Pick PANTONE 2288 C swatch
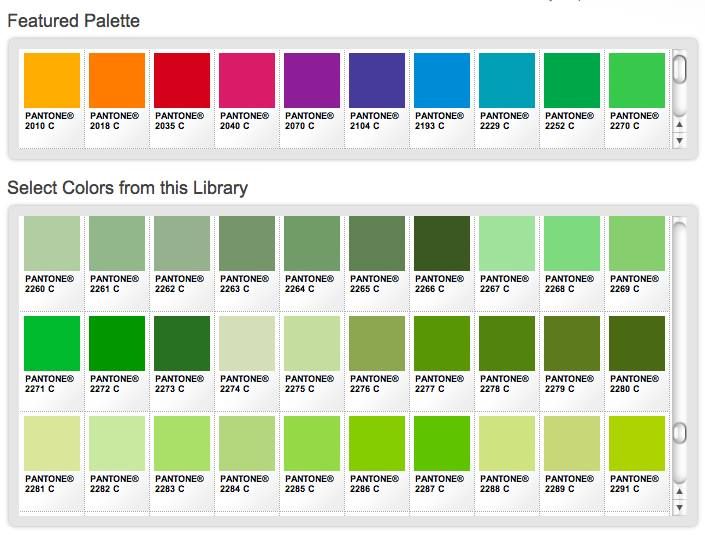 click(507, 443)
